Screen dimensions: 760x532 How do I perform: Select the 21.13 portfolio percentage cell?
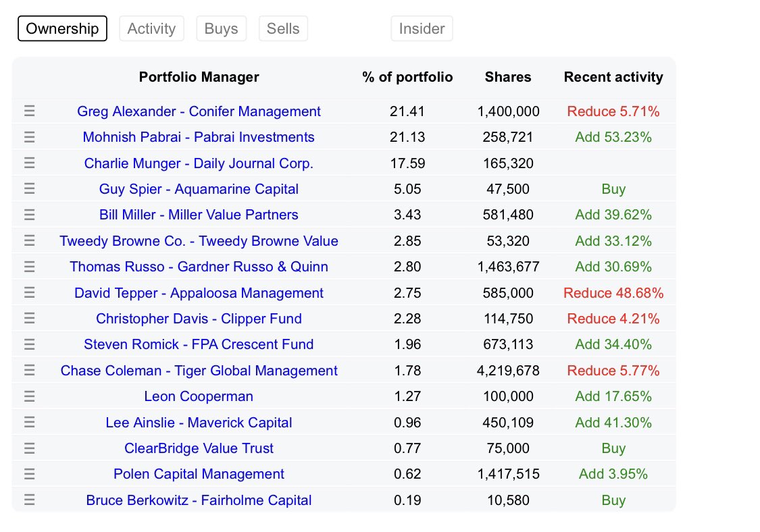point(407,137)
